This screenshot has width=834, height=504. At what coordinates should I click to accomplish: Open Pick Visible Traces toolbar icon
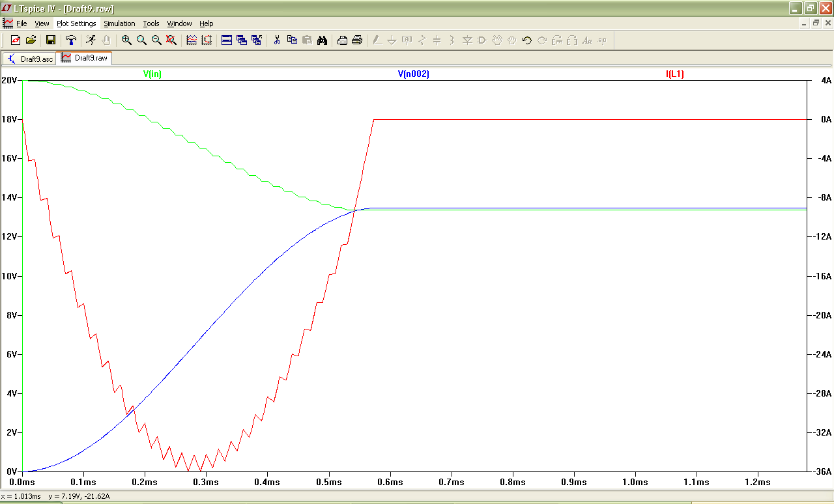click(192, 40)
